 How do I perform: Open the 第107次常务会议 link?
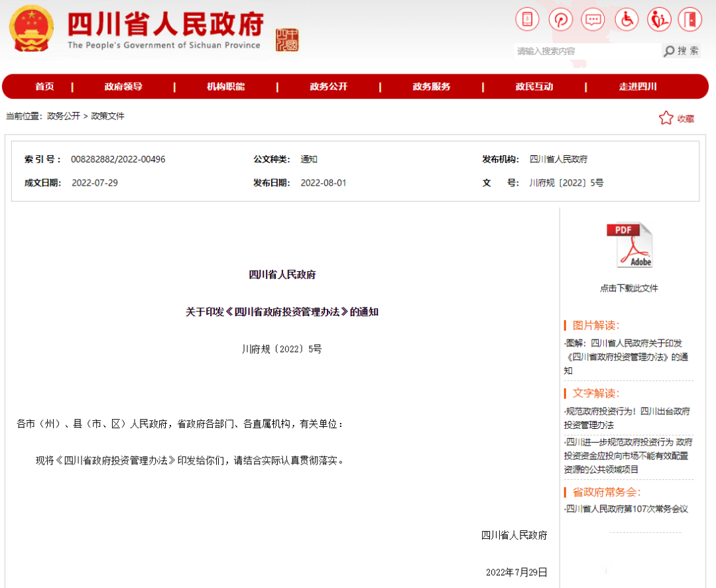(628, 510)
